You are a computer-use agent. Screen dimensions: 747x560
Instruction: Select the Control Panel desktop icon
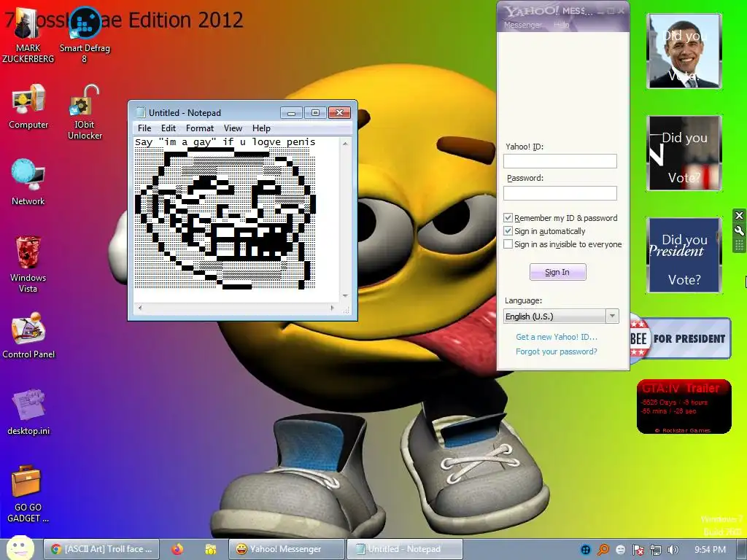28,336
